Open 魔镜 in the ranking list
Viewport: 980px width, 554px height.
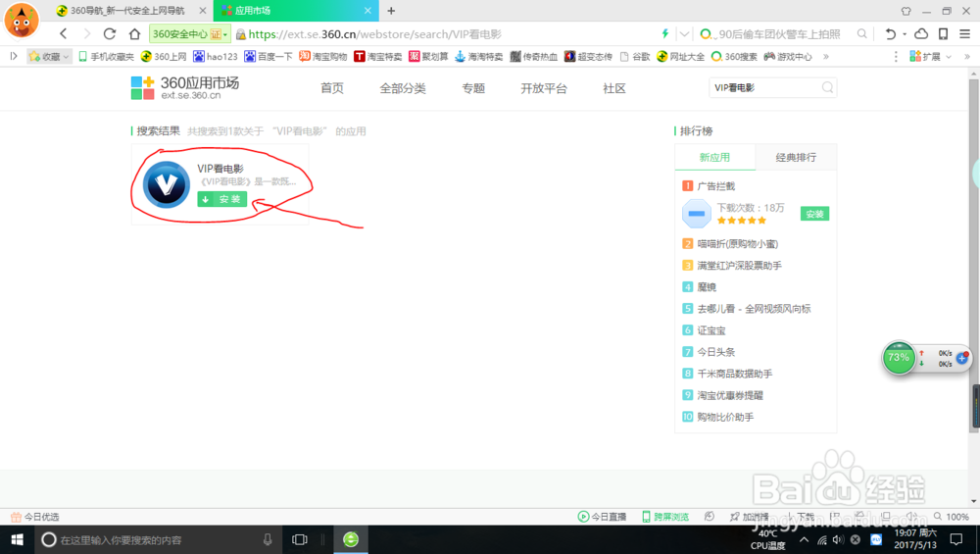(707, 287)
